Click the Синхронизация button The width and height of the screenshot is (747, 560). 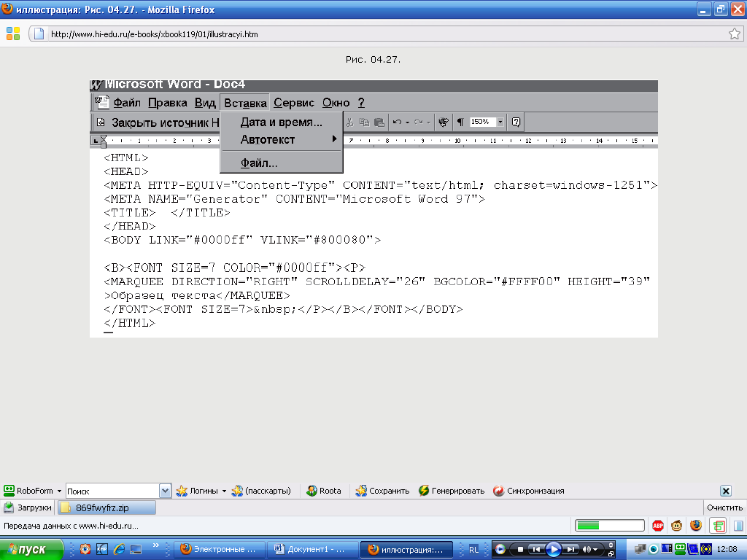coord(529,491)
